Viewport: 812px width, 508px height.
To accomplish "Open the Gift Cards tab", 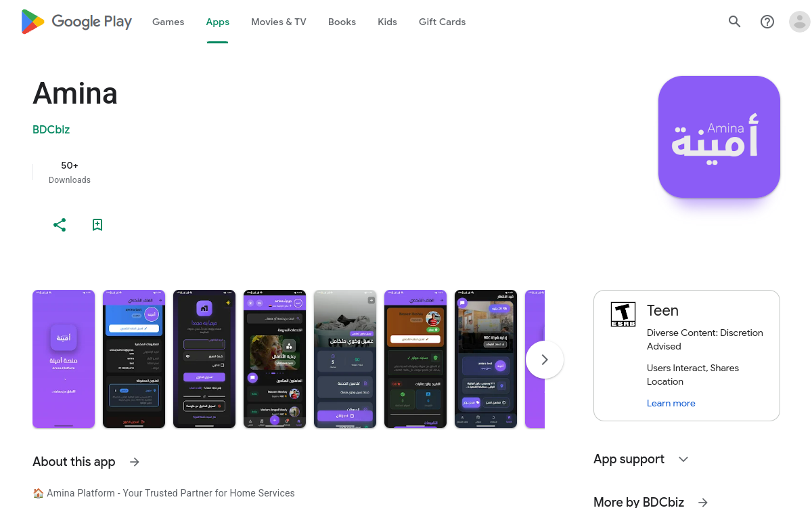I will [x=443, y=22].
